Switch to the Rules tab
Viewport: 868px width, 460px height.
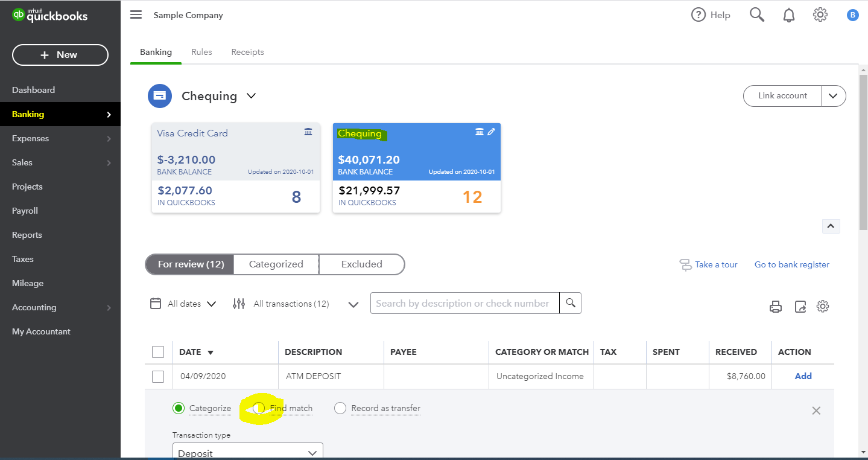201,52
